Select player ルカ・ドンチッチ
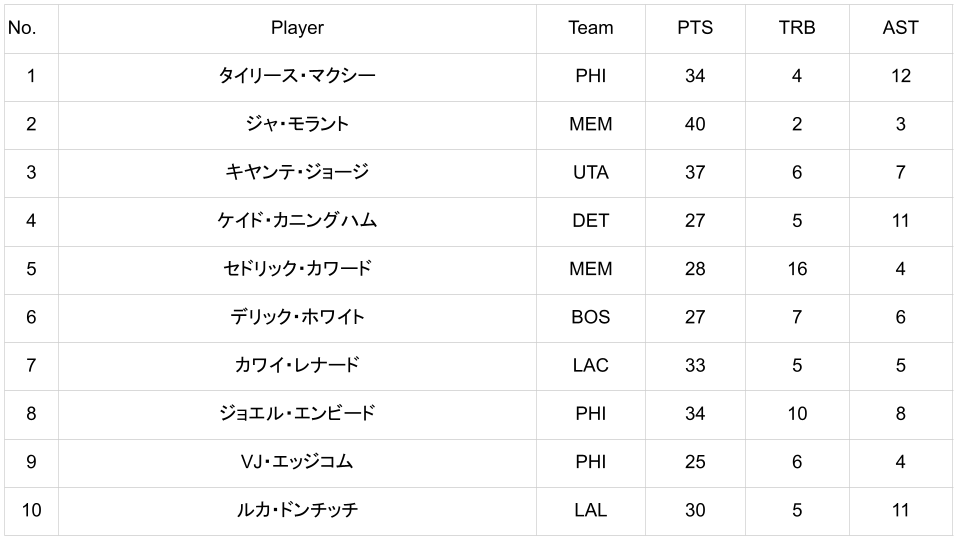 297,510
